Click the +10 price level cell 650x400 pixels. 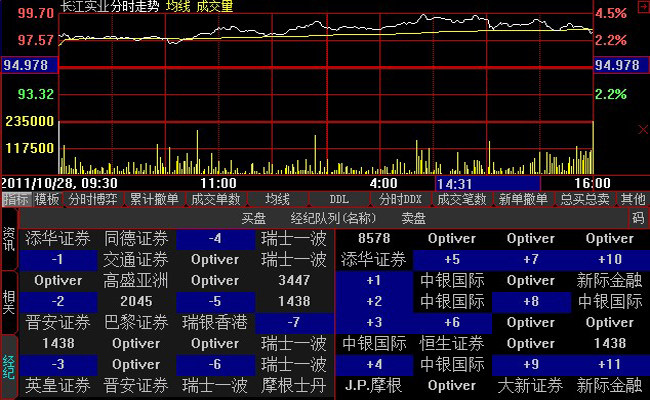(x=610, y=260)
